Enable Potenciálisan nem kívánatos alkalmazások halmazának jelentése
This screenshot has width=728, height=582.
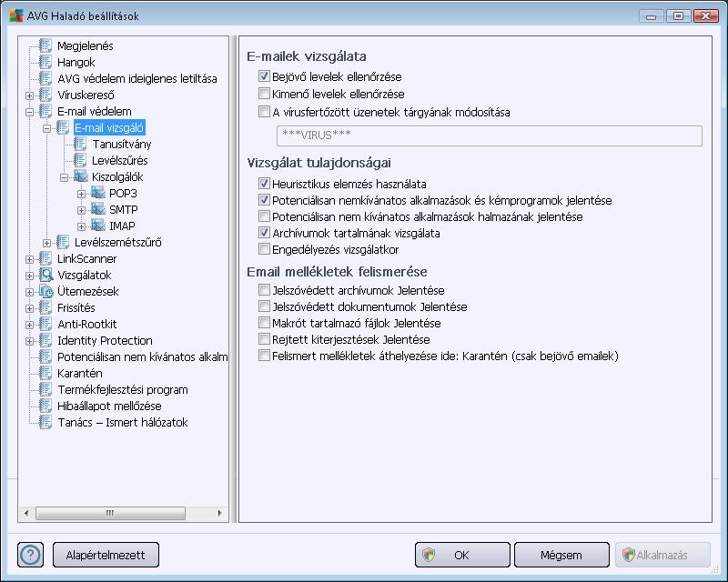point(264,216)
